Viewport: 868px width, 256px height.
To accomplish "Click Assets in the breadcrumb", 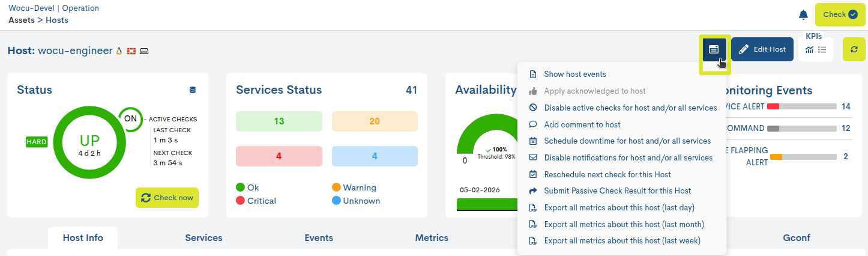I will [x=22, y=20].
